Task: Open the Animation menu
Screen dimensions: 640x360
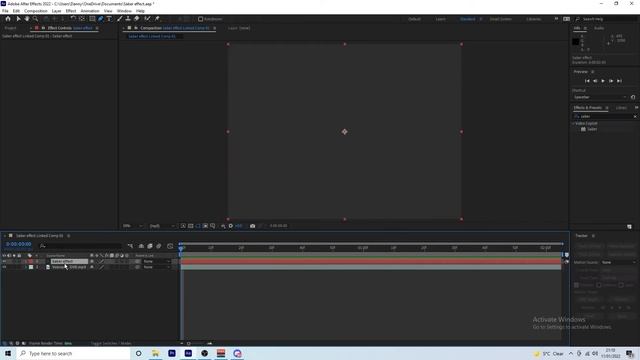Action: [x=90, y=11]
